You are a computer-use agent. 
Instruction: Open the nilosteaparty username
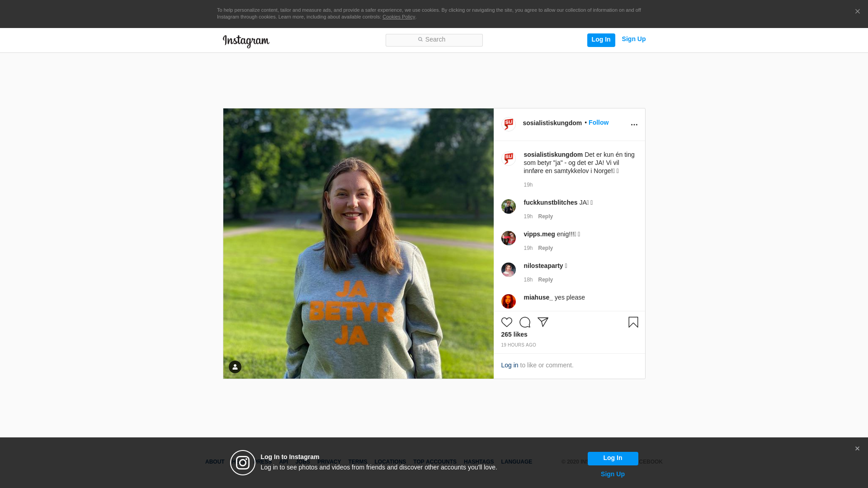point(543,266)
